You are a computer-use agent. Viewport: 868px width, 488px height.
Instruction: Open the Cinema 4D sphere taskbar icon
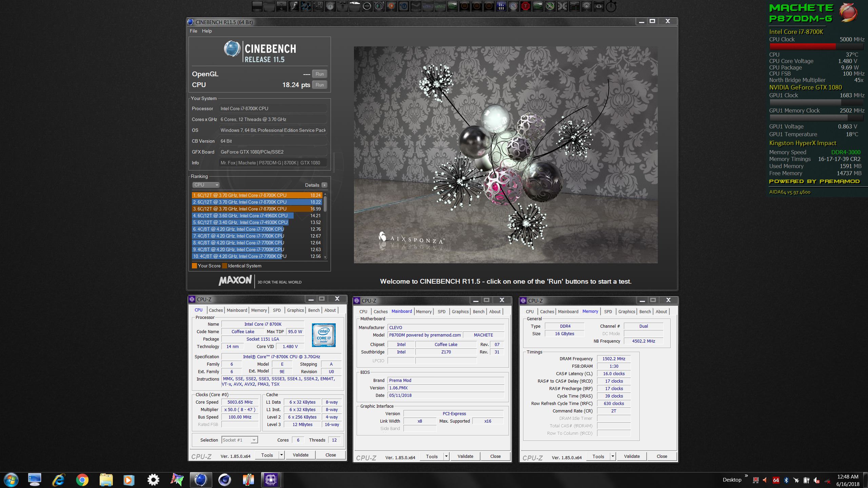(x=224, y=480)
